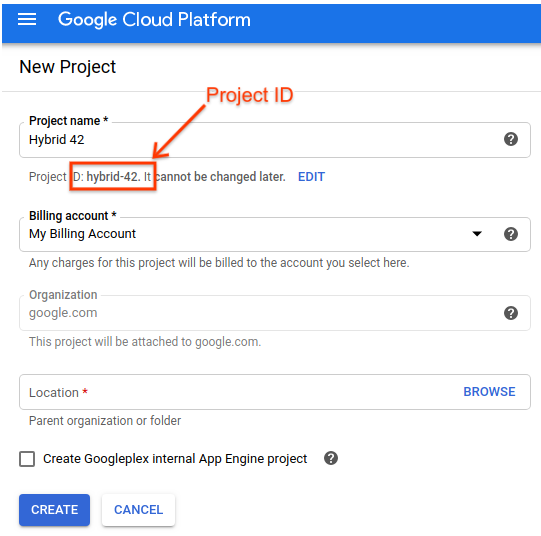Tick the Create Googleplex internal App Engine checkbox

27,459
